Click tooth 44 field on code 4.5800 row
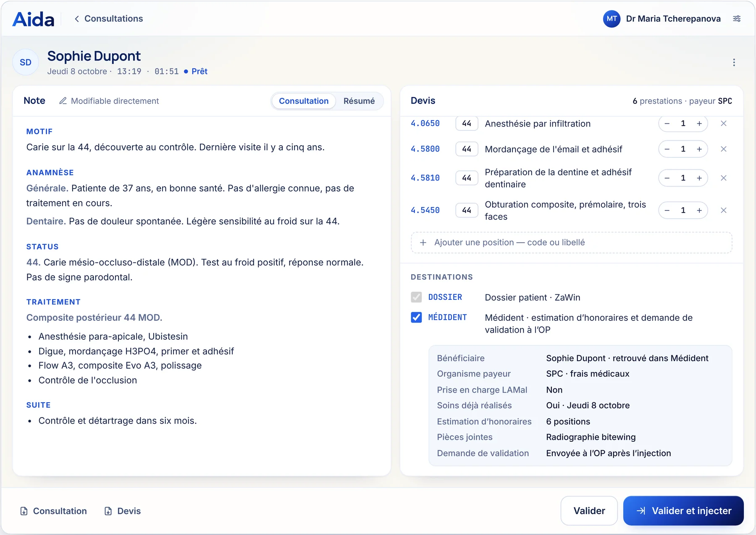756x535 pixels. tap(467, 149)
